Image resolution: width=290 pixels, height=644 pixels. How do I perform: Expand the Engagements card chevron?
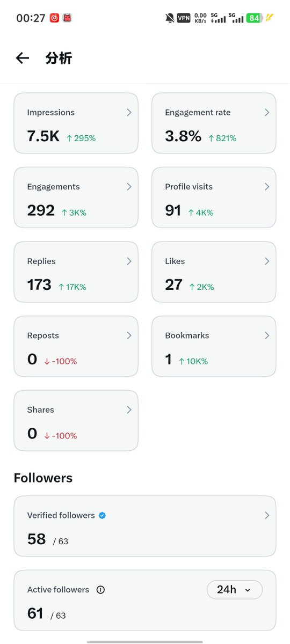tap(129, 187)
